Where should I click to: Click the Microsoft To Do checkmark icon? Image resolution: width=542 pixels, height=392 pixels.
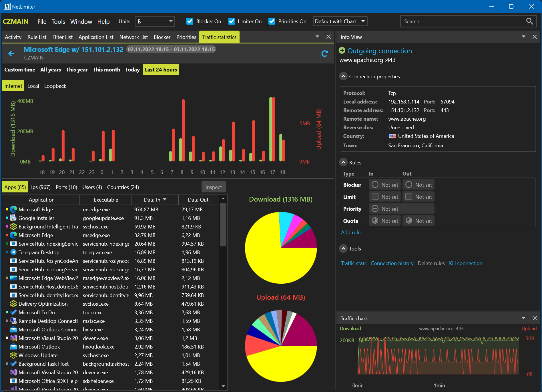click(13, 312)
